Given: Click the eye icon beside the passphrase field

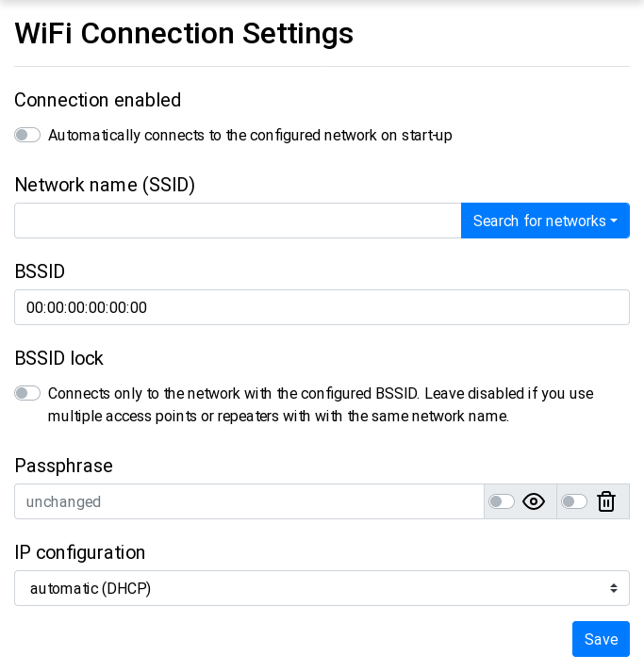Looking at the screenshot, I should [x=534, y=501].
